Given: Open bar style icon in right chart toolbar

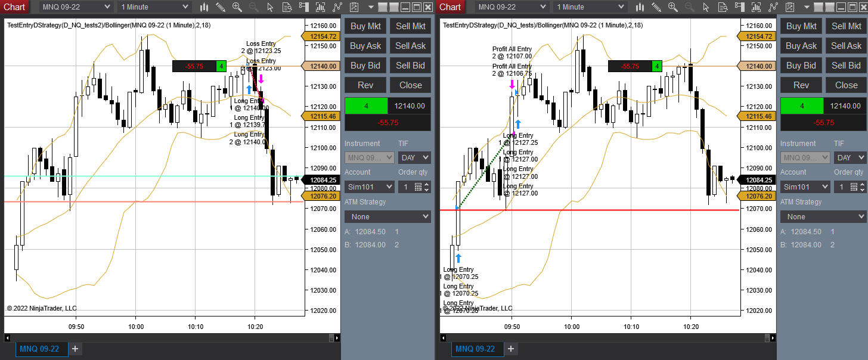Looking at the screenshot, I should (x=640, y=7).
